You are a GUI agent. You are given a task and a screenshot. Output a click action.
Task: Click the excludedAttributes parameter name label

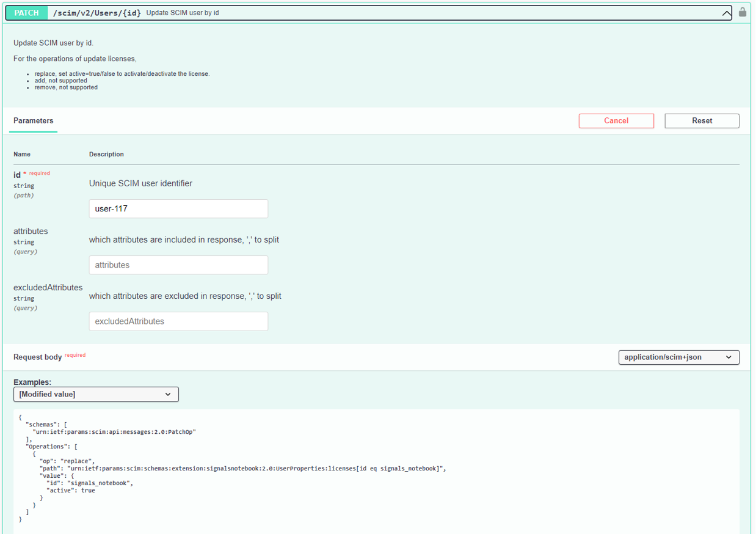click(48, 288)
